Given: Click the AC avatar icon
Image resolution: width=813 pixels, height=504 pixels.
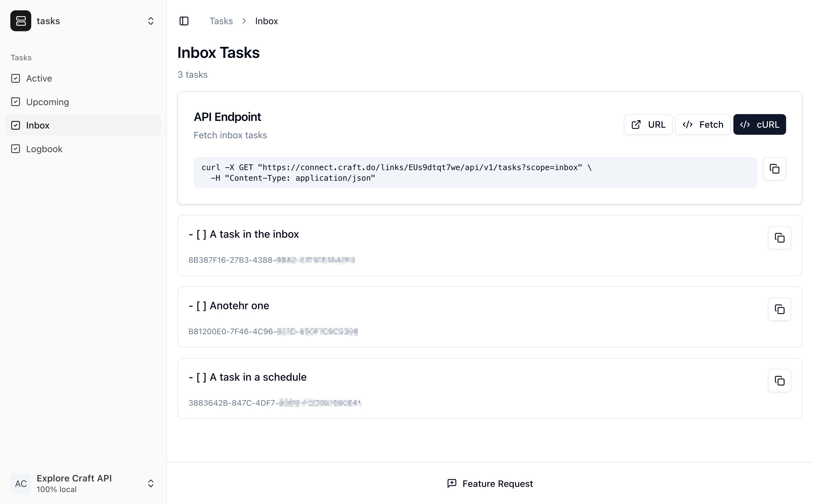Looking at the screenshot, I should 20,483.
